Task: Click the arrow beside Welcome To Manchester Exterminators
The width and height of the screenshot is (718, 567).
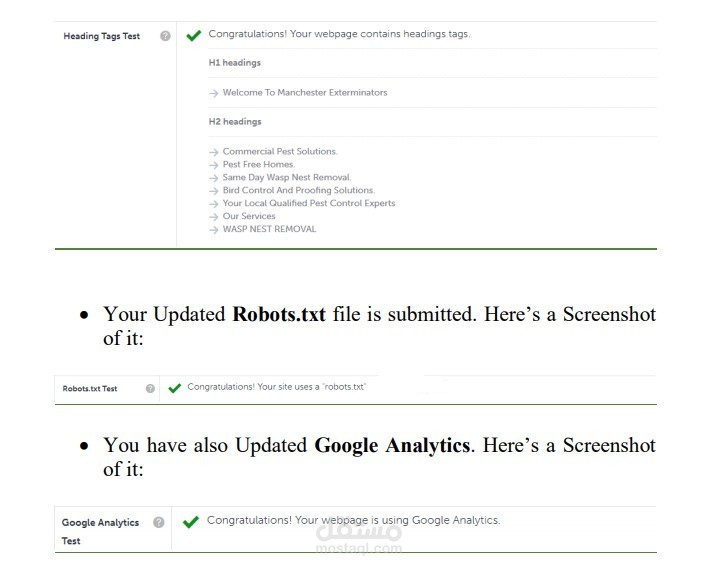Action: [214, 93]
